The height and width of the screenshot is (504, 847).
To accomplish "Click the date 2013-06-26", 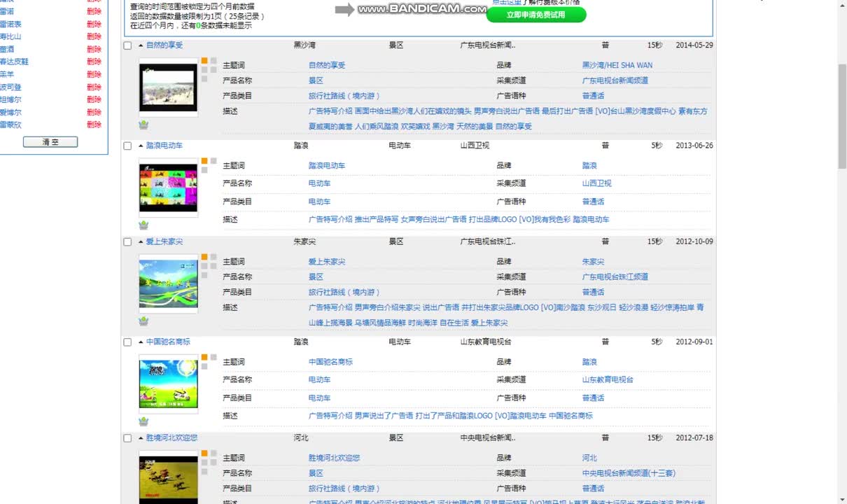I will (694, 146).
